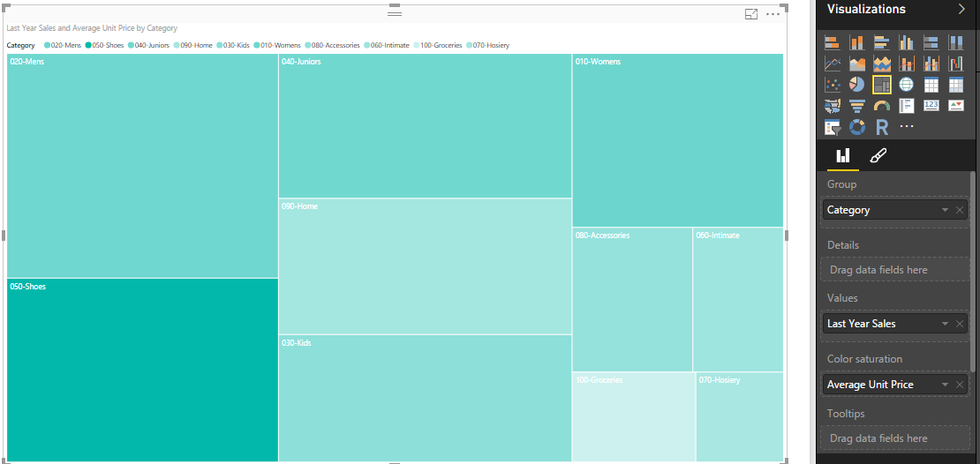Click the fields pane vertical scrollbar
The image size is (980, 464).
point(972,272)
